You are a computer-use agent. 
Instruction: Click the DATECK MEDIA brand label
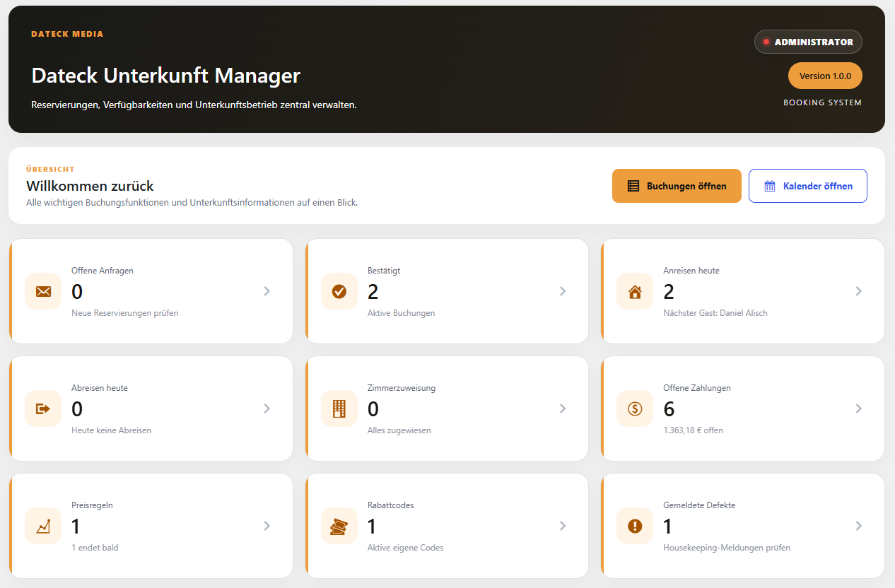tap(67, 34)
